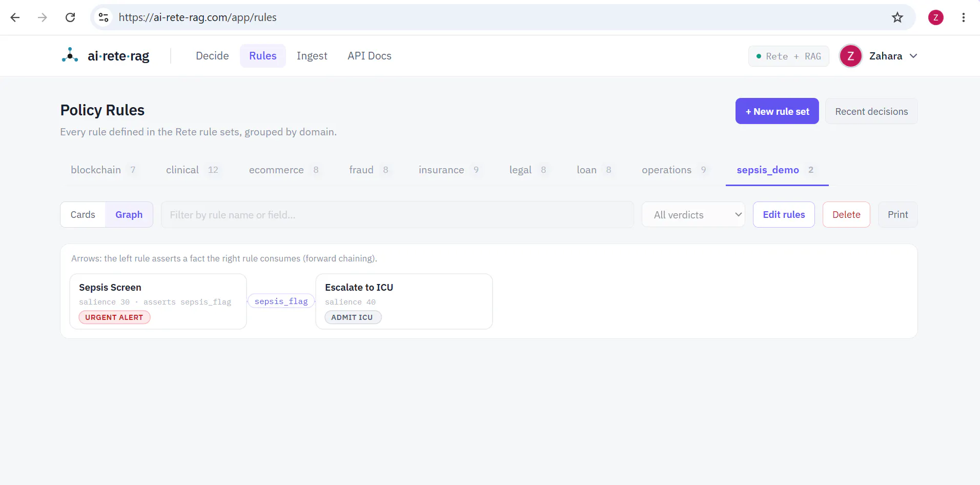Open site information icon in address bar

[x=104, y=17]
